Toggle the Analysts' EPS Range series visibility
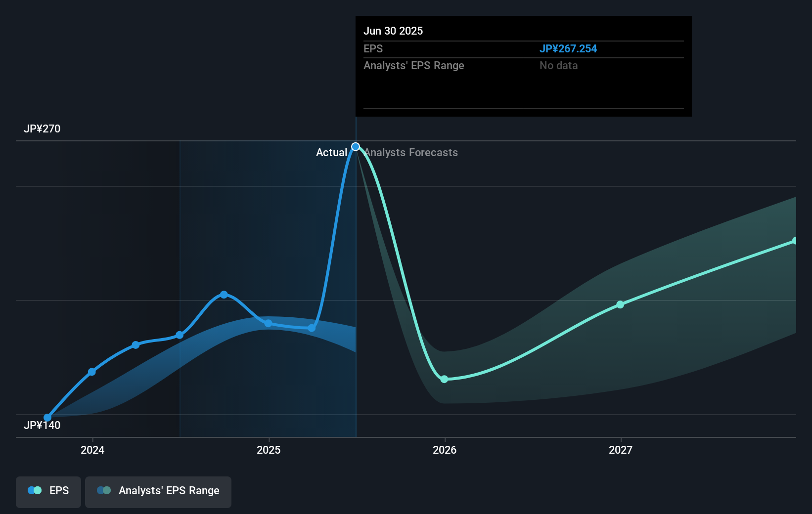 click(158, 491)
